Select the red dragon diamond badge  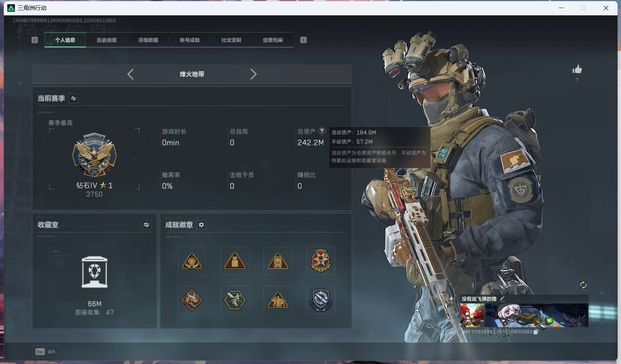pyautogui.click(x=192, y=300)
